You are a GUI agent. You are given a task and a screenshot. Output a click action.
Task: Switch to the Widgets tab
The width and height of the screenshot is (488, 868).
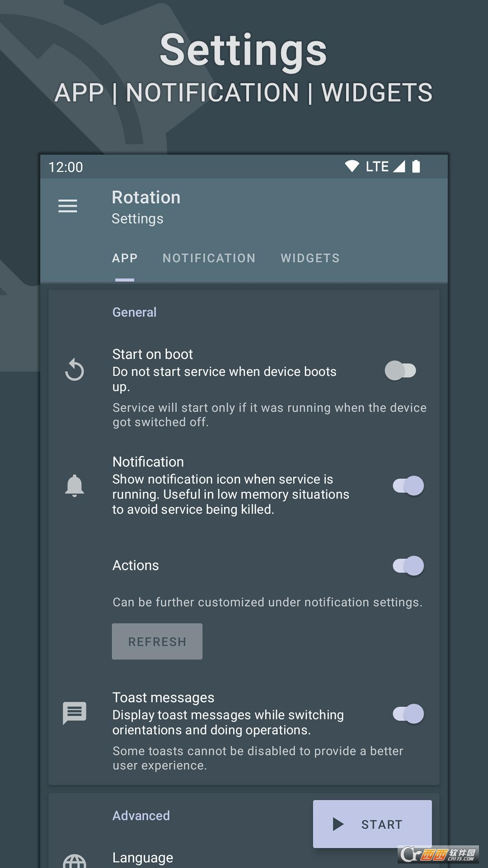click(x=310, y=258)
